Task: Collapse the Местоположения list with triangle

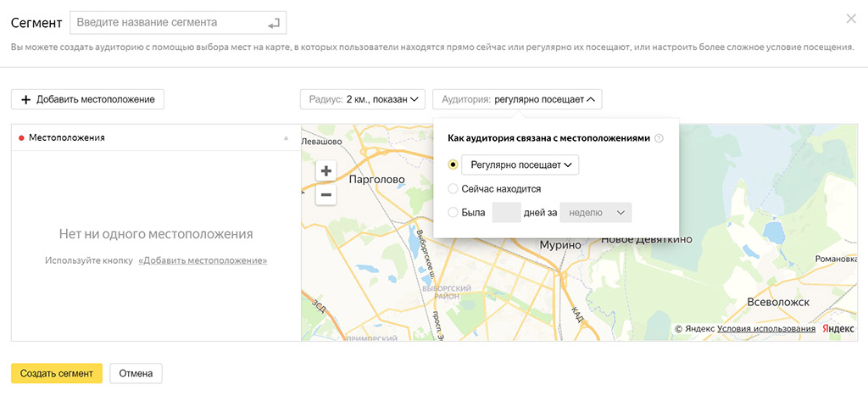Action: [286, 137]
